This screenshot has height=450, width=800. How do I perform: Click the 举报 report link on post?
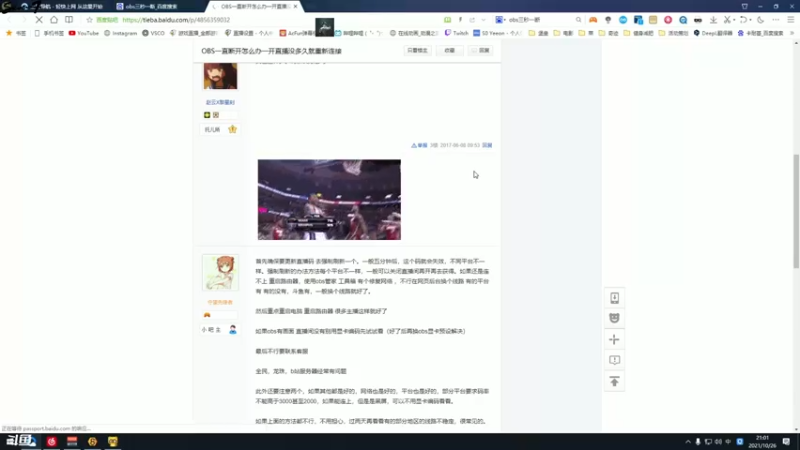click(x=419, y=145)
